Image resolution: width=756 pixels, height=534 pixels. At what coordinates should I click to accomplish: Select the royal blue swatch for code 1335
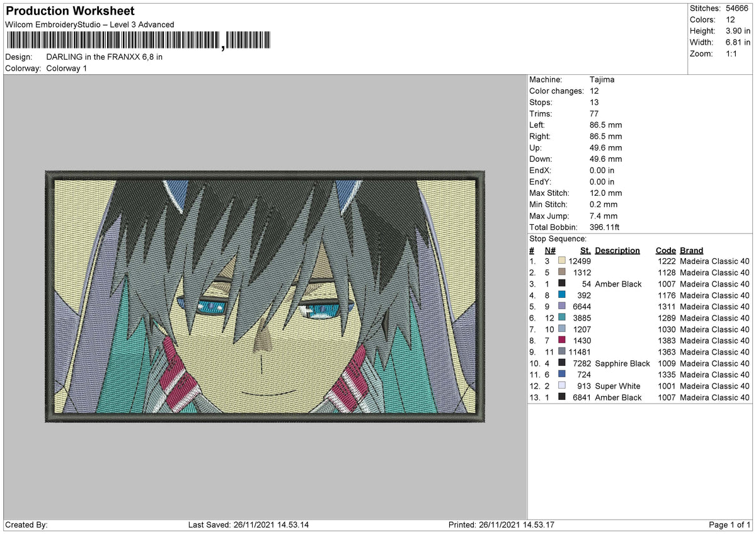pos(562,374)
